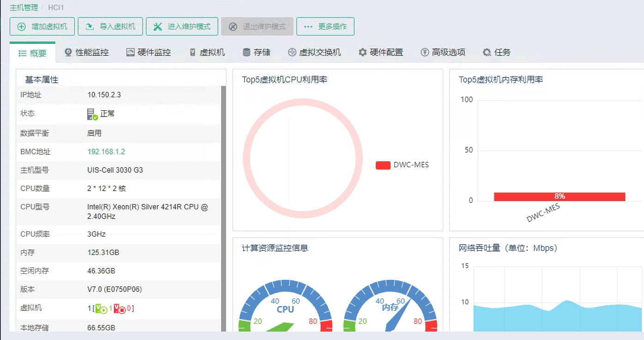Click the DWC-MES label under the bar chart
Screen dimensions: 644x340
tap(543, 213)
